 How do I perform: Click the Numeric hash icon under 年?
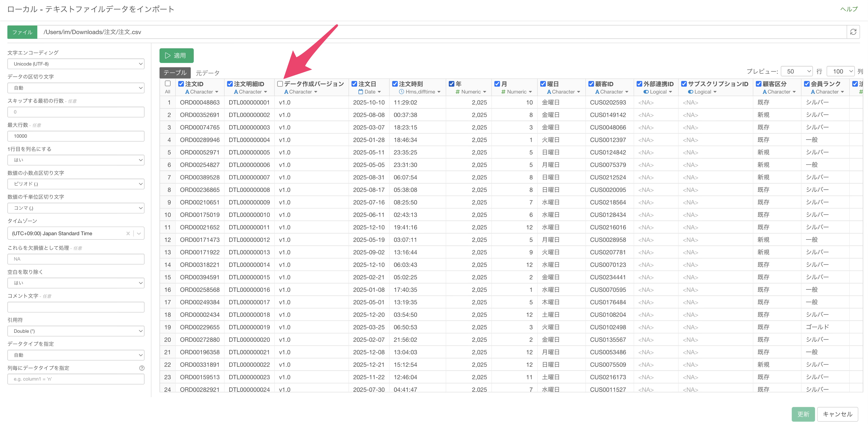point(458,92)
